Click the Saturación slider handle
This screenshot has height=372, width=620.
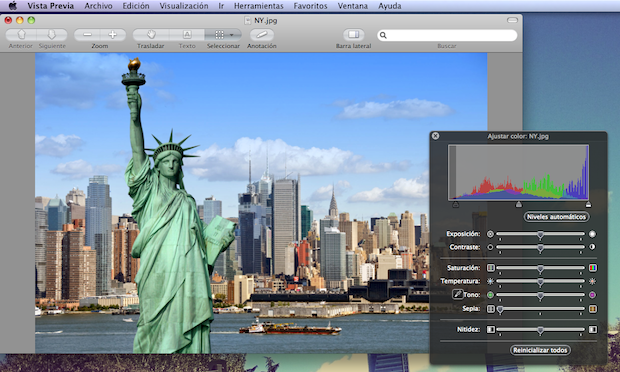540,269
